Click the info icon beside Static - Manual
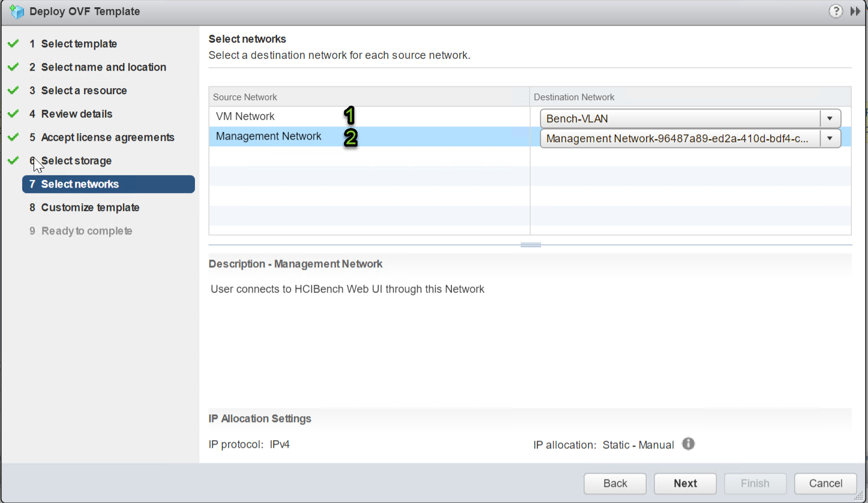The height and width of the screenshot is (503, 868). tap(688, 444)
